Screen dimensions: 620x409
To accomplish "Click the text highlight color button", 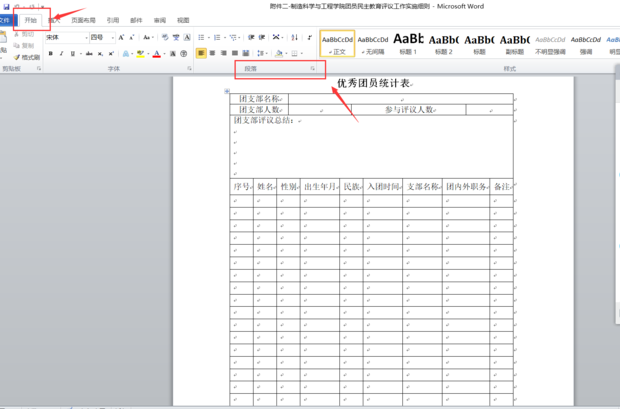I will (x=140, y=53).
